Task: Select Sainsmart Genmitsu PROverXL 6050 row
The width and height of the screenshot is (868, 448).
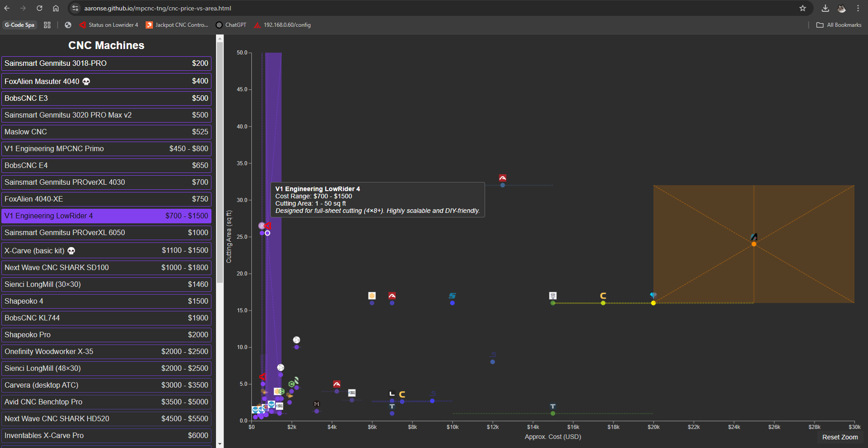Action: point(106,233)
